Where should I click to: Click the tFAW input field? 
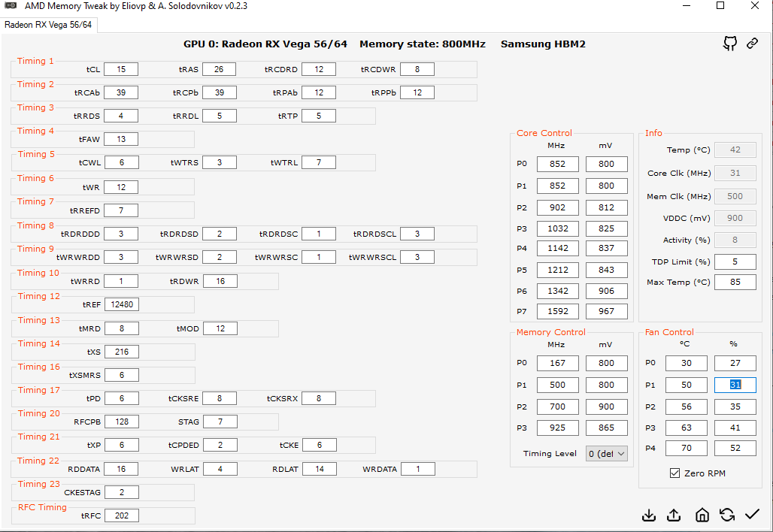coord(121,140)
